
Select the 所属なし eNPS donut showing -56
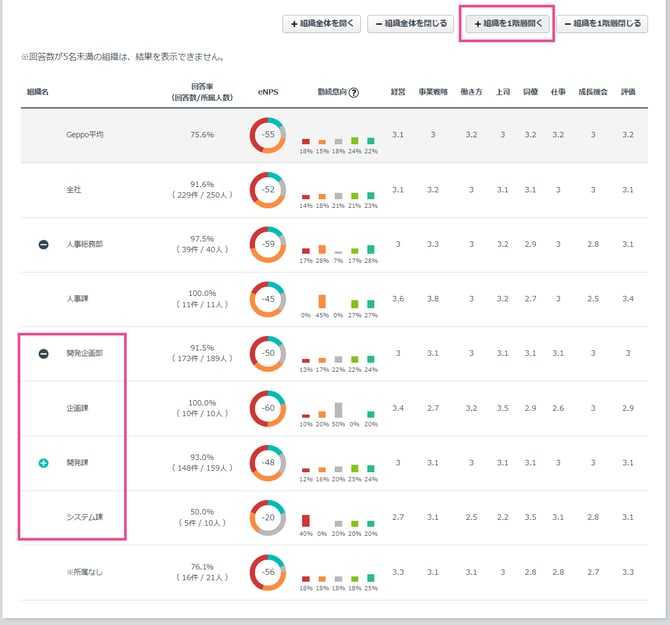[x=268, y=572]
